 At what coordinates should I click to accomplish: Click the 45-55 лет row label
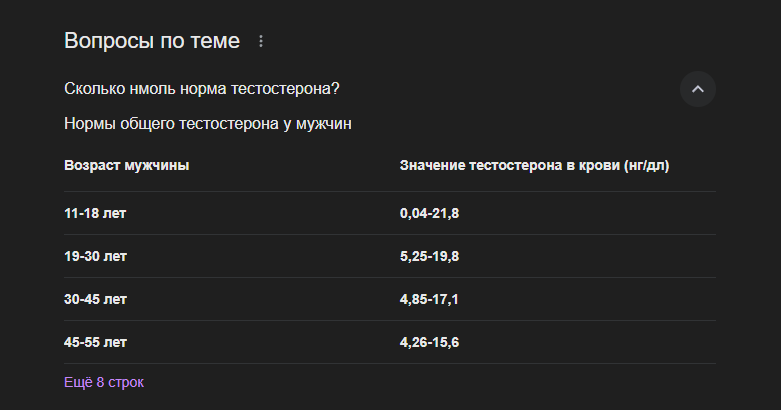tap(96, 342)
